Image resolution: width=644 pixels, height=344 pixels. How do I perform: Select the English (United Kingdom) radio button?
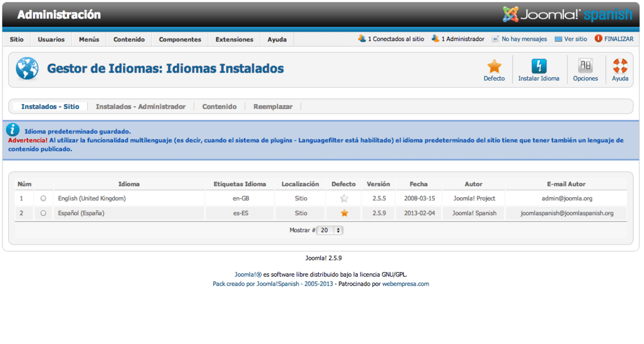43,198
